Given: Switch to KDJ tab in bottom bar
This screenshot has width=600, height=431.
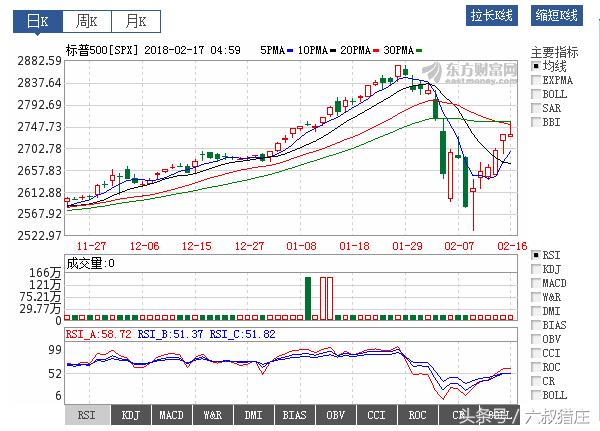Looking at the screenshot, I should coord(131,414).
